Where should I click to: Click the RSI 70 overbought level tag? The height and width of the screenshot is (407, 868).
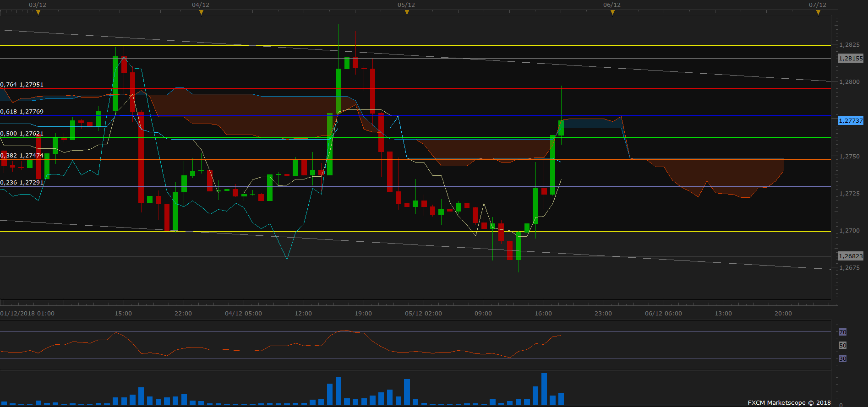843,332
